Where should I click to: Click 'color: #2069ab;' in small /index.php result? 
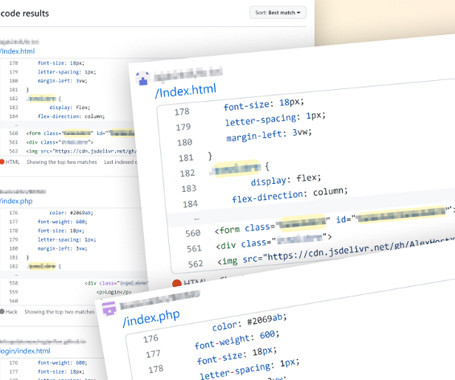coord(71,213)
